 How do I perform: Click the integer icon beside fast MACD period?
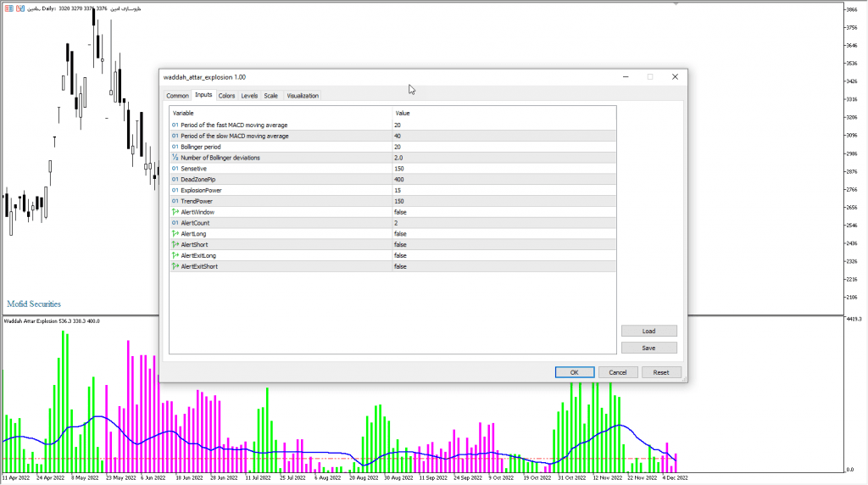click(x=175, y=125)
